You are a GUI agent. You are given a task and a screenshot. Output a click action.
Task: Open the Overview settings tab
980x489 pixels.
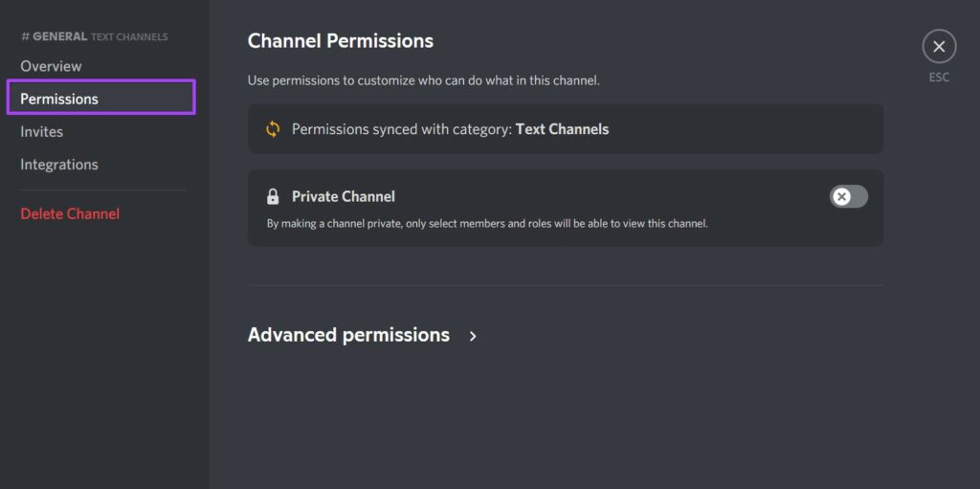51,66
